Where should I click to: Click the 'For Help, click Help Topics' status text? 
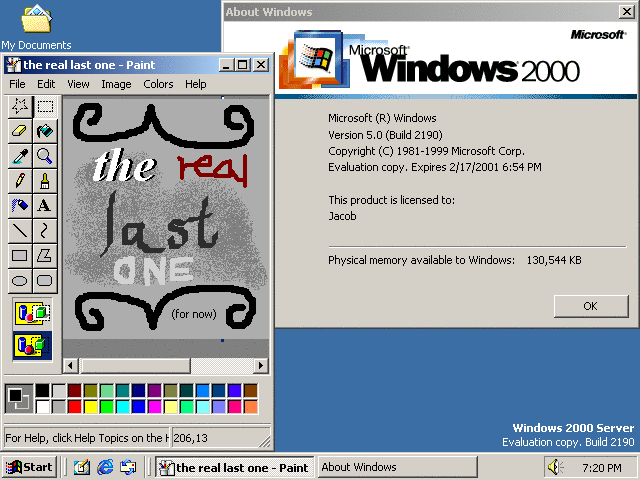point(87,438)
